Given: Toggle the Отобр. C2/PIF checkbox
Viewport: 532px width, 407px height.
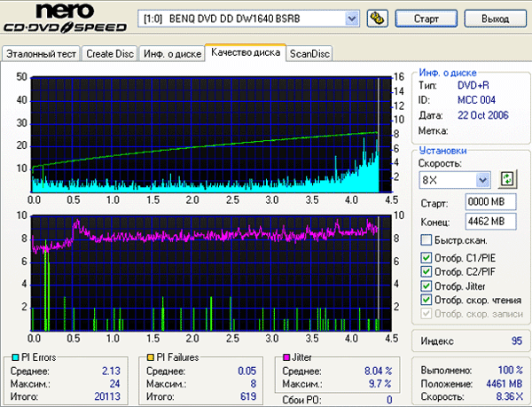Looking at the screenshot, I should (x=426, y=272).
